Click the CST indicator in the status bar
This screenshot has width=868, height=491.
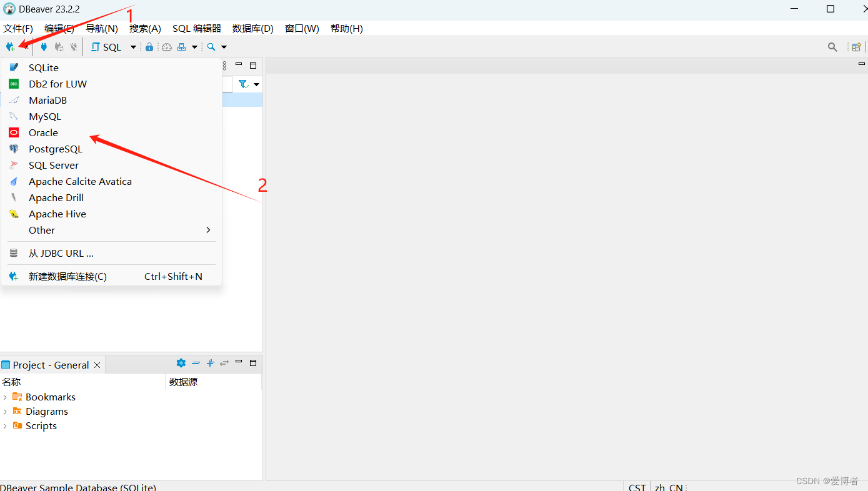click(x=637, y=486)
